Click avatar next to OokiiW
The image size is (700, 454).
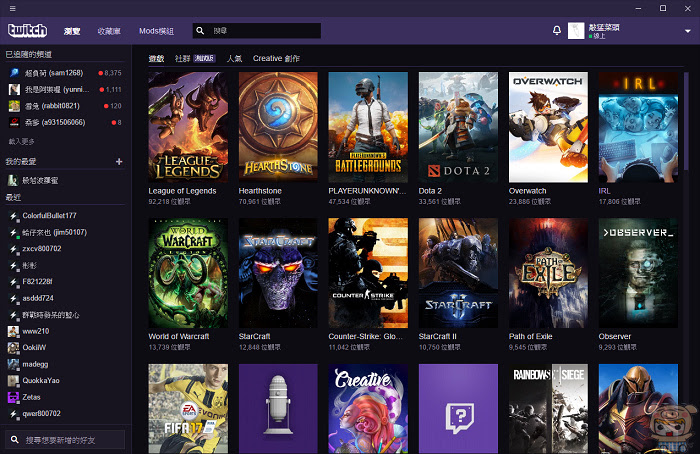click(x=13, y=347)
